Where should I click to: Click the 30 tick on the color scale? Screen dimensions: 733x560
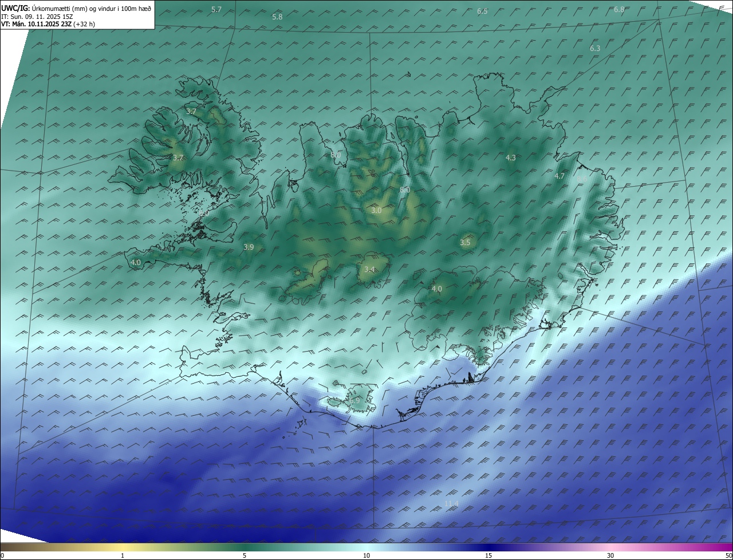click(x=610, y=555)
